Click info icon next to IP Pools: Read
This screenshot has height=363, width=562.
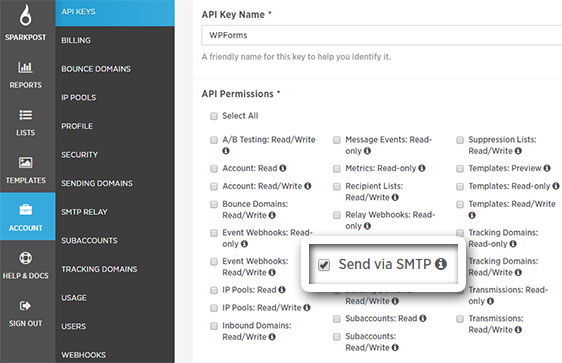pos(282,290)
